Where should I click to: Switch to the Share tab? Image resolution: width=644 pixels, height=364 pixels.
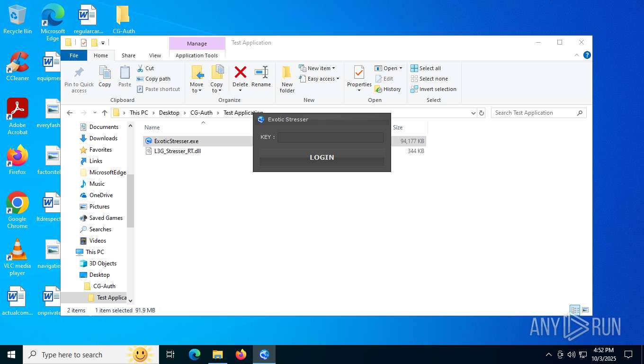(128, 55)
